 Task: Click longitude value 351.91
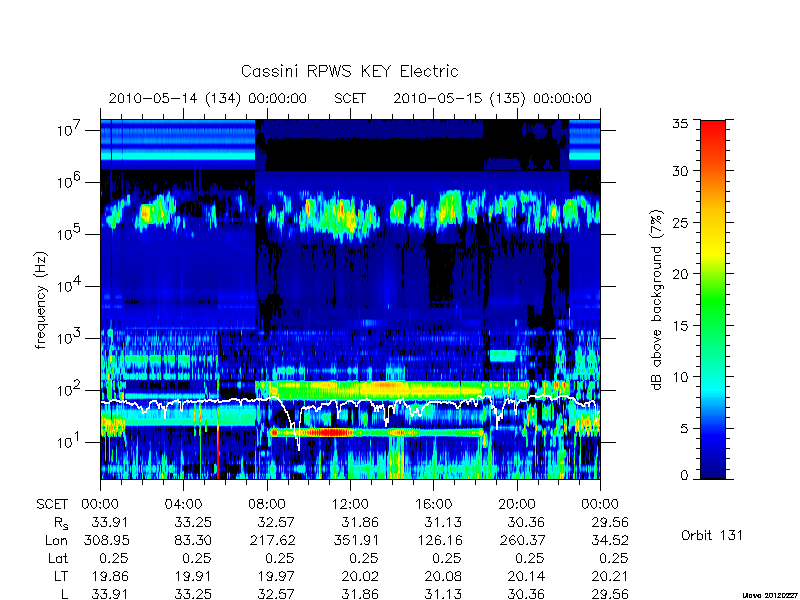click(356, 540)
